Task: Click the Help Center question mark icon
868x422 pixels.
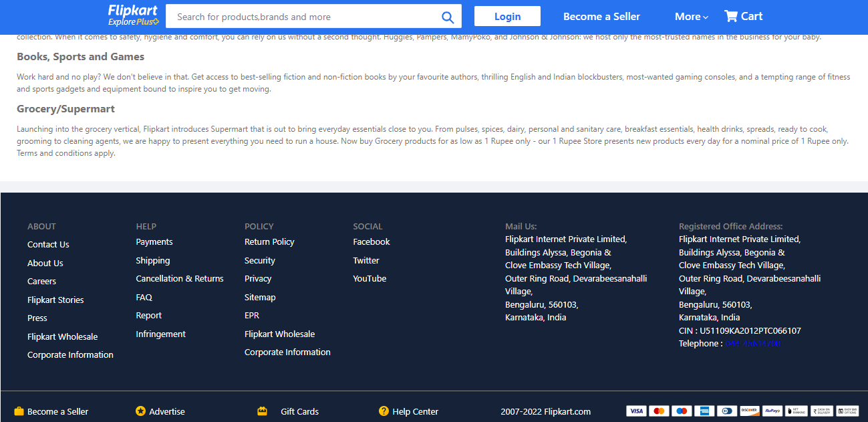Action: pyautogui.click(x=384, y=411)
